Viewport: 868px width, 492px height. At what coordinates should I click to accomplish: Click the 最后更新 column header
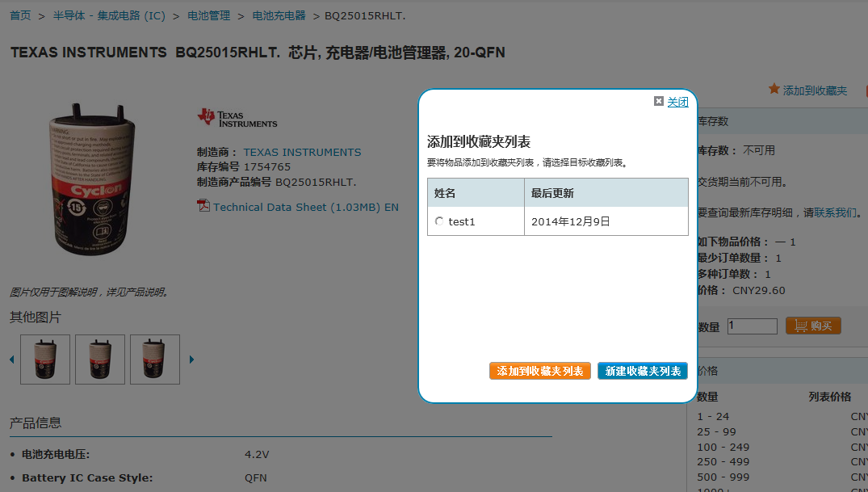(x=606, y=193)
